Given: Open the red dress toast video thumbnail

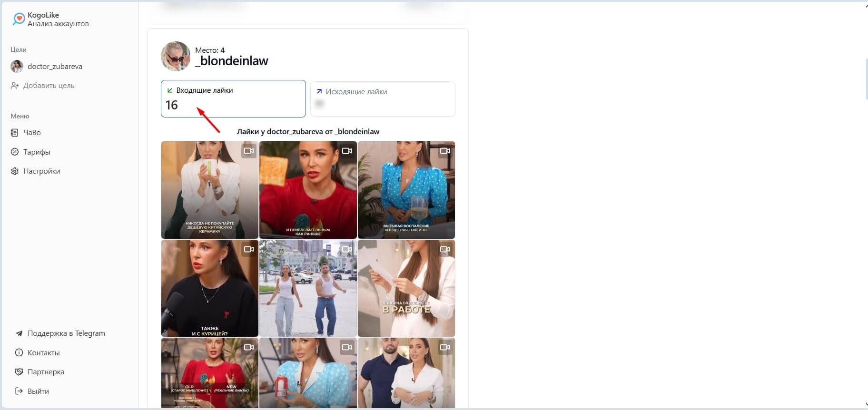Looking at the screenshot, I should point(308,190).
